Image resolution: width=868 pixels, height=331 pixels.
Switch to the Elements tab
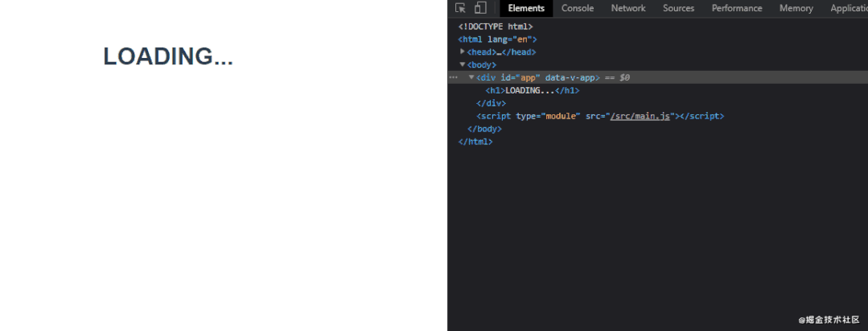coord(526,8)
